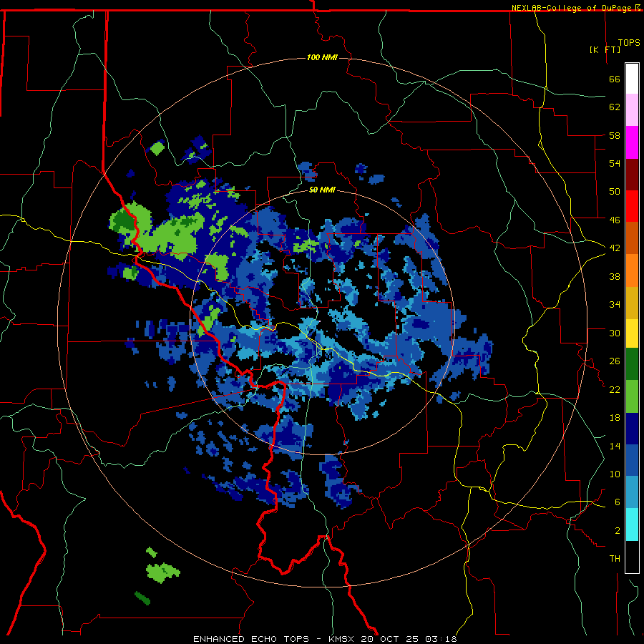The height and width of the screenshot is (644, 644).
Task: Click the 62 legend scale value
Action: tap(615, 107)
